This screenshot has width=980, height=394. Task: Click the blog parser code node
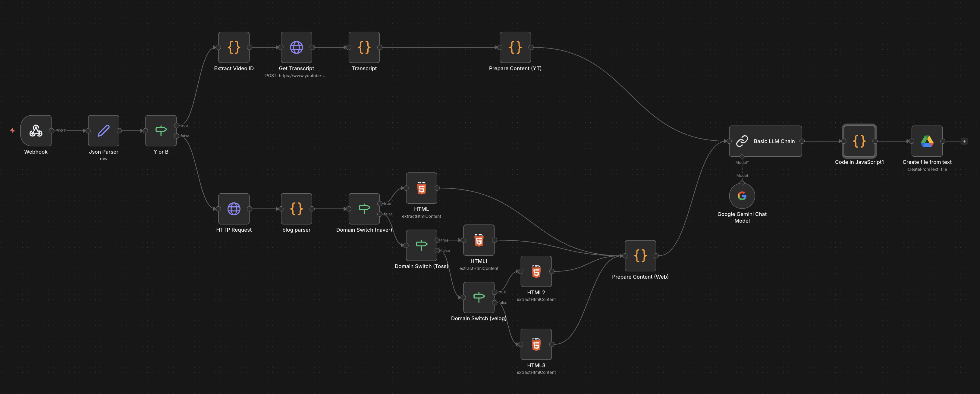[296, 209]
